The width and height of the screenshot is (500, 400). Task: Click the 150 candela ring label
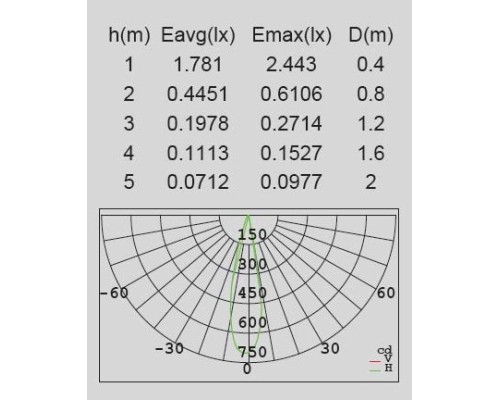pos(252,235)
